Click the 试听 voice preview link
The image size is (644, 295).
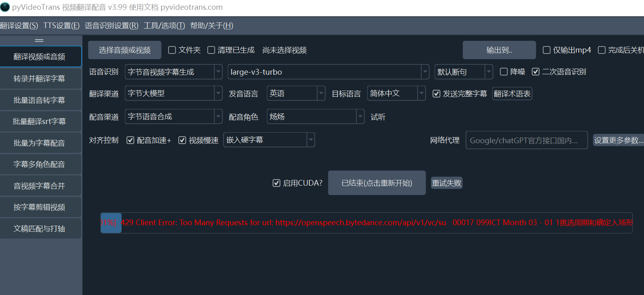coord(378,117)
